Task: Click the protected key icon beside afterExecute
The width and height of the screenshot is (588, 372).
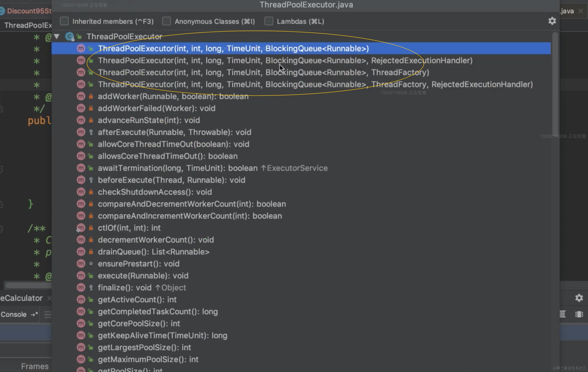Action: tap(91, 132)
